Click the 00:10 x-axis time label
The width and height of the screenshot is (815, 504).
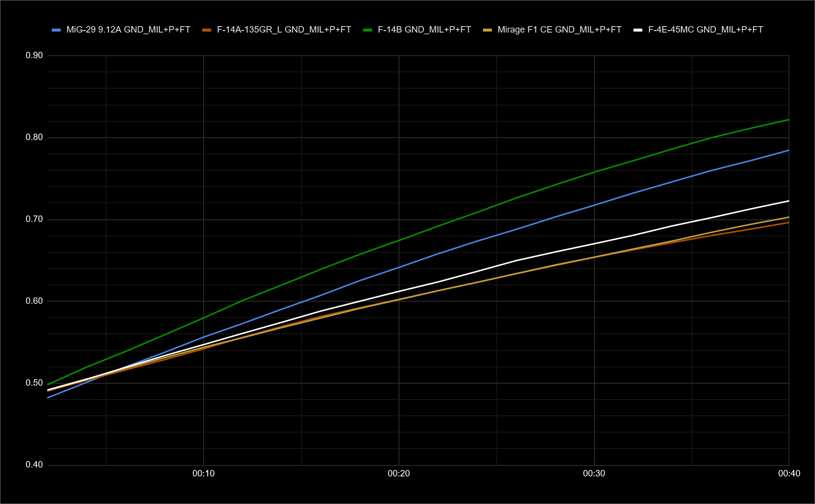click(x=203, y=473)
